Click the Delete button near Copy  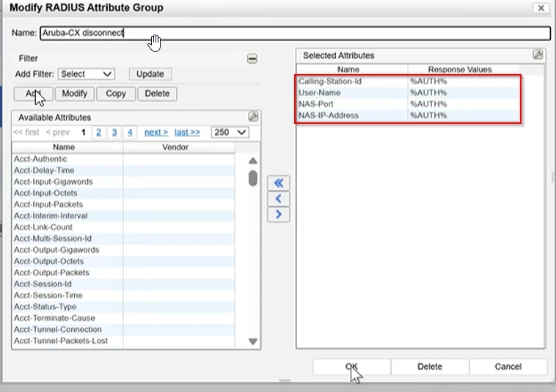[x=157, y=94]
